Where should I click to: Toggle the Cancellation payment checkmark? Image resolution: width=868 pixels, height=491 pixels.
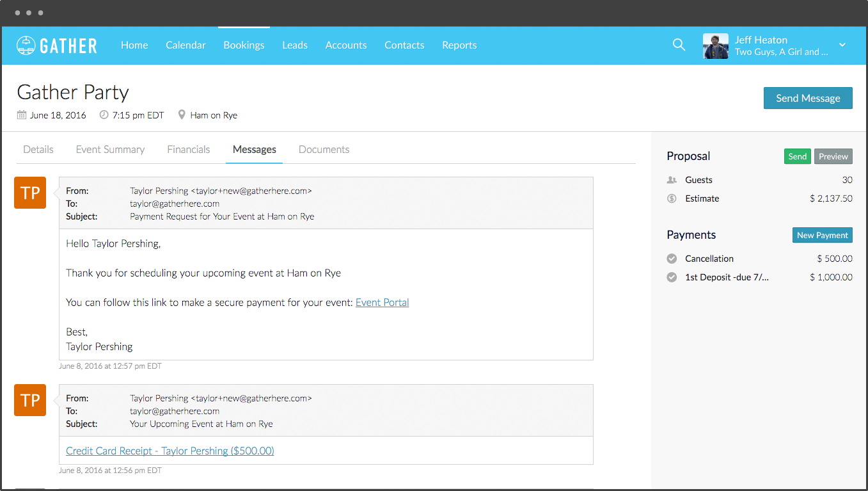click(672, 259)
